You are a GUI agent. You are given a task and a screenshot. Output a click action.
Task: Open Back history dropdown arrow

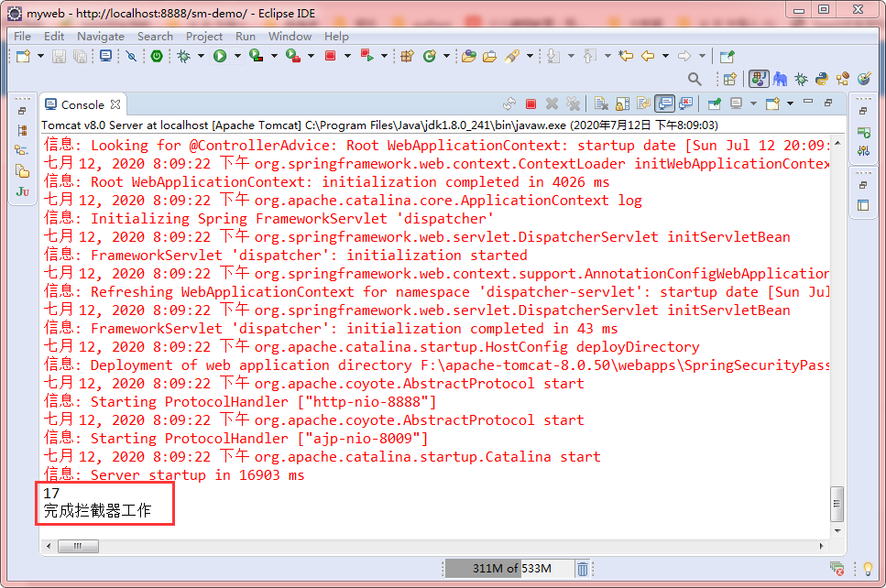click(x=665, y=56)
